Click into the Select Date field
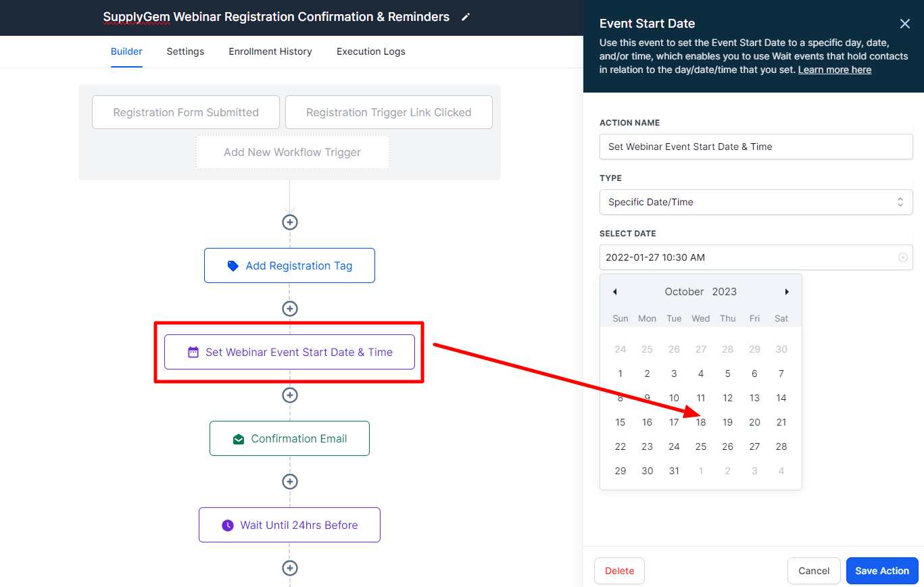This screenshot has height=587, width=924. tap(756, 257)
